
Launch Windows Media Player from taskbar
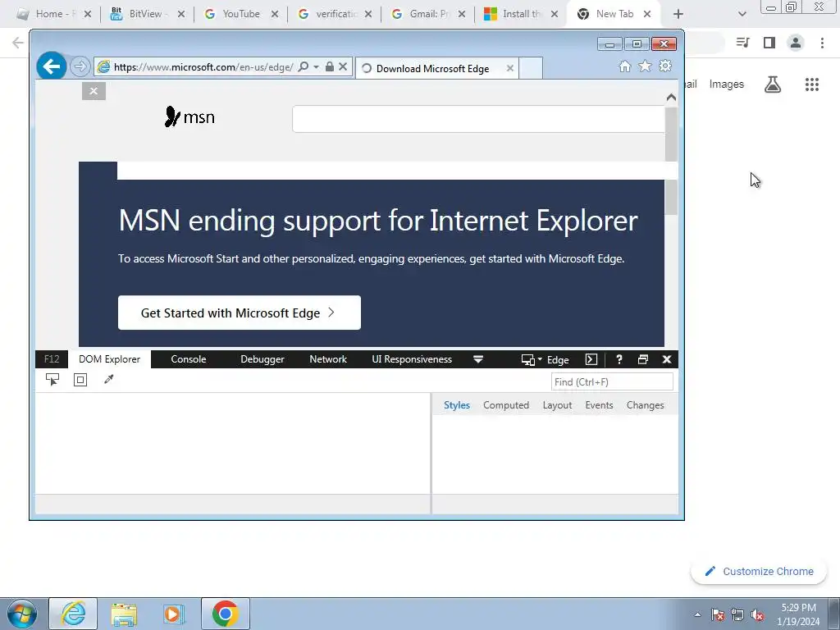tap(174, 614)
